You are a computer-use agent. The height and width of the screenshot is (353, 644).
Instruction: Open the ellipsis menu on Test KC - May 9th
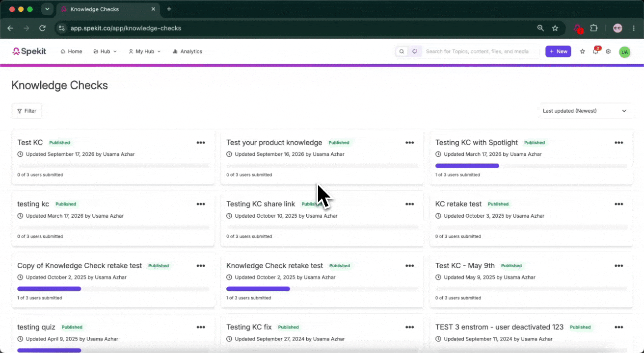pyautogui.click(x=619, y=266)
